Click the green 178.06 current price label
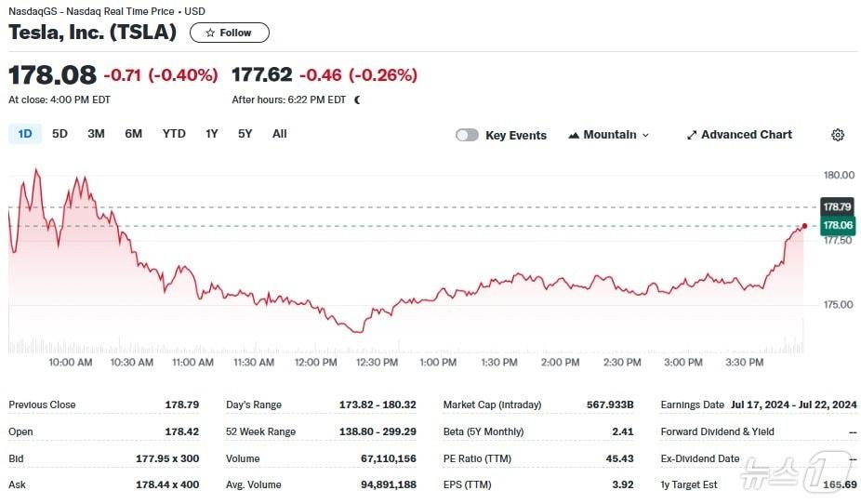 tap(837, 226)
